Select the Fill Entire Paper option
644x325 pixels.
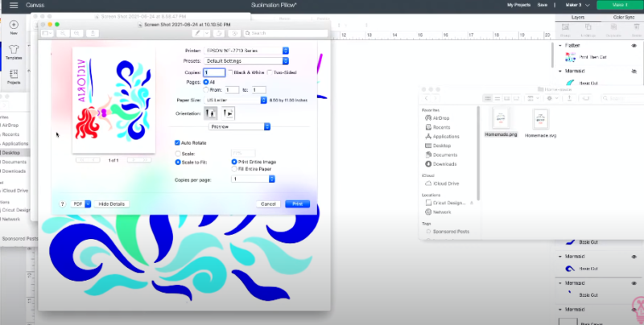pyautogui.click(x=234, y=169)
